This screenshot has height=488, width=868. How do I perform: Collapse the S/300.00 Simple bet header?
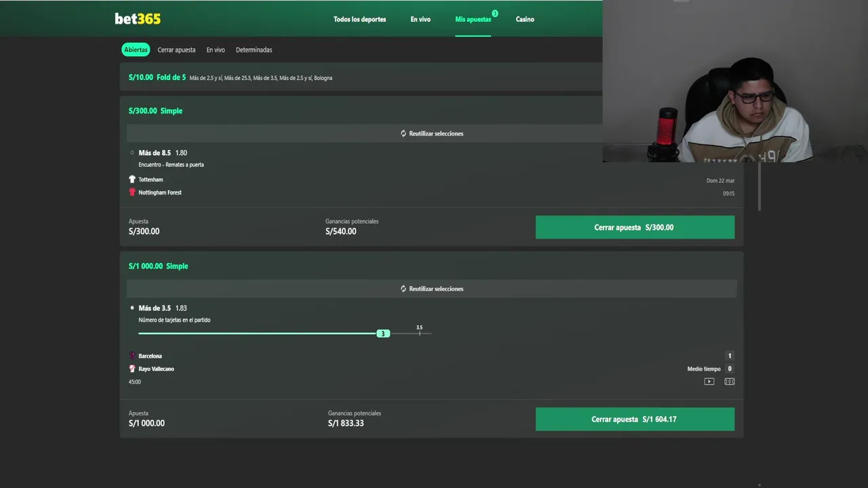click(x=361, y=110)
